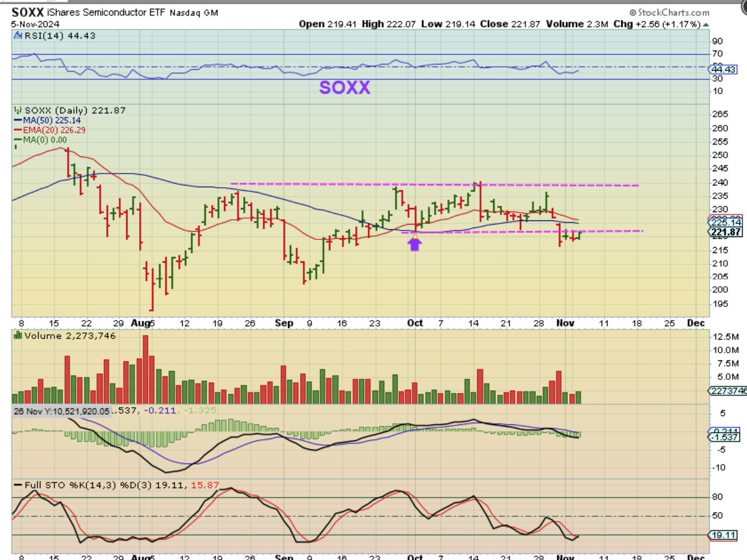Click the 240 price axis label
Viewport: 747px width, 560px height.
[x=720, y=183]
